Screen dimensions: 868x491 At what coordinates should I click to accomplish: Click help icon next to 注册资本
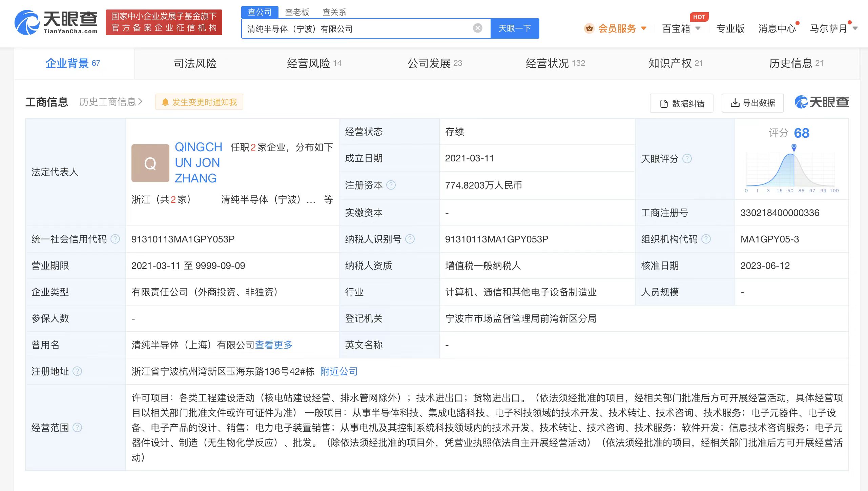tap(391, 185)
